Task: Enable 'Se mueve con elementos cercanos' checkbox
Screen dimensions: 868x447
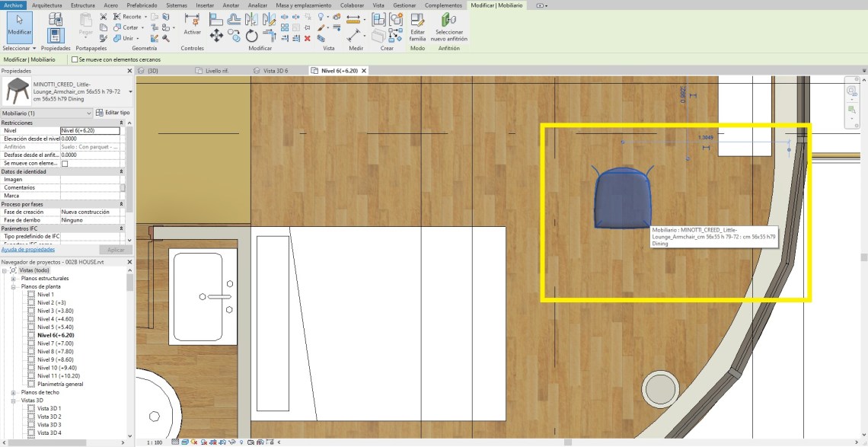Action: click(75, 59)
